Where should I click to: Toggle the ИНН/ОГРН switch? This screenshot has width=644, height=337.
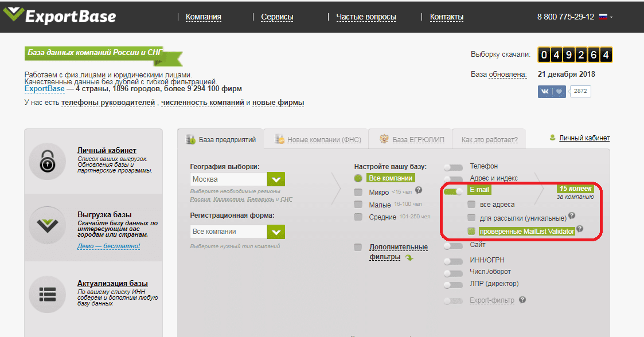pos(454,261)
